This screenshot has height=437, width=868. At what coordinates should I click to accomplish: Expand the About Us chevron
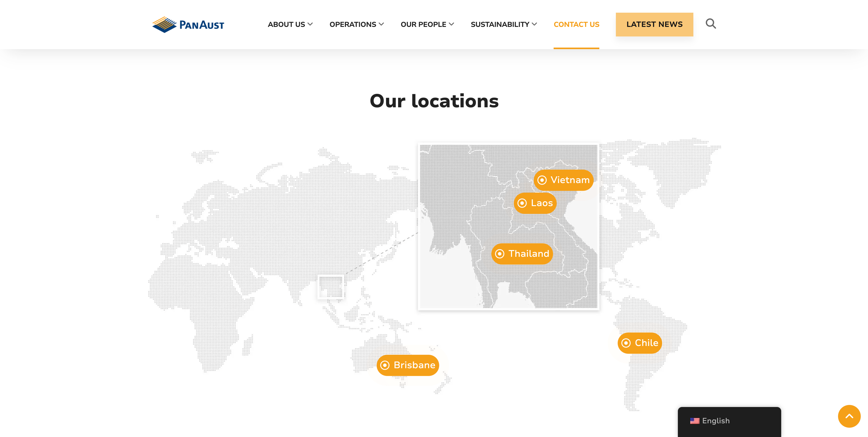[x=310, y=24]
